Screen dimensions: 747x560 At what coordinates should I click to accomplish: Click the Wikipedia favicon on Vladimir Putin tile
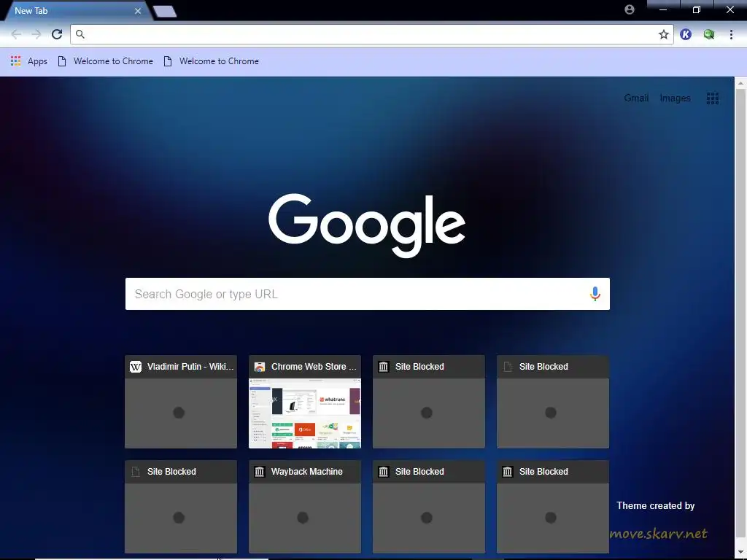coord(136,367)
